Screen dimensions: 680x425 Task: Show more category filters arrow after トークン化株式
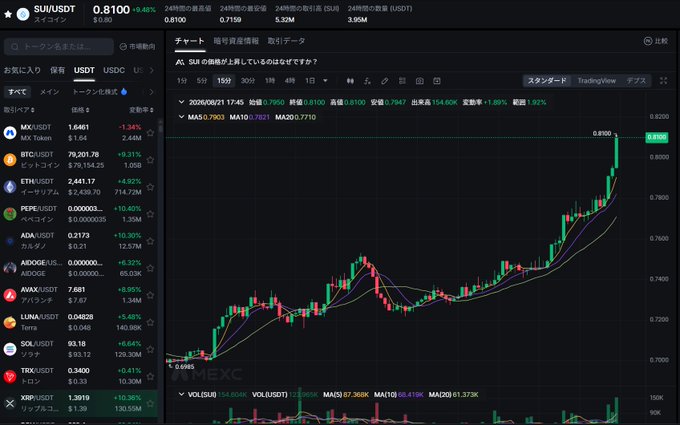tap(151, 92)
